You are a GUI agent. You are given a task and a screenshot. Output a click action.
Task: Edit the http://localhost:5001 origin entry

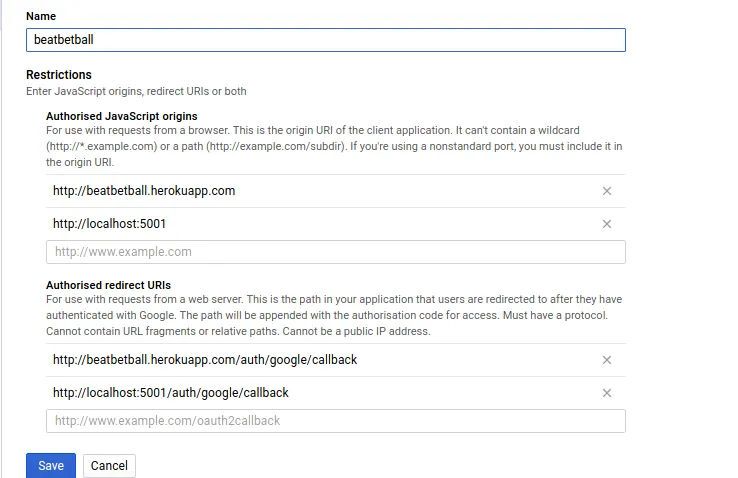tap(110, 224)
